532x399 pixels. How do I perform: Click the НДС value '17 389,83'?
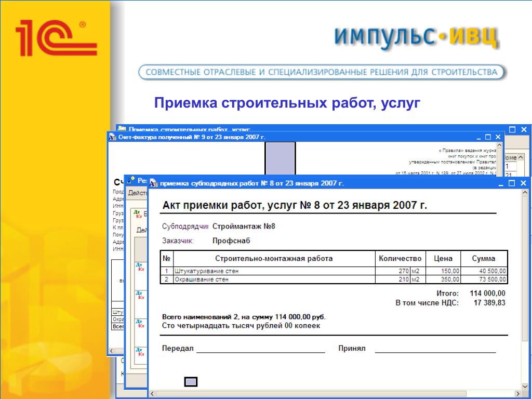[x=489, y=303]
